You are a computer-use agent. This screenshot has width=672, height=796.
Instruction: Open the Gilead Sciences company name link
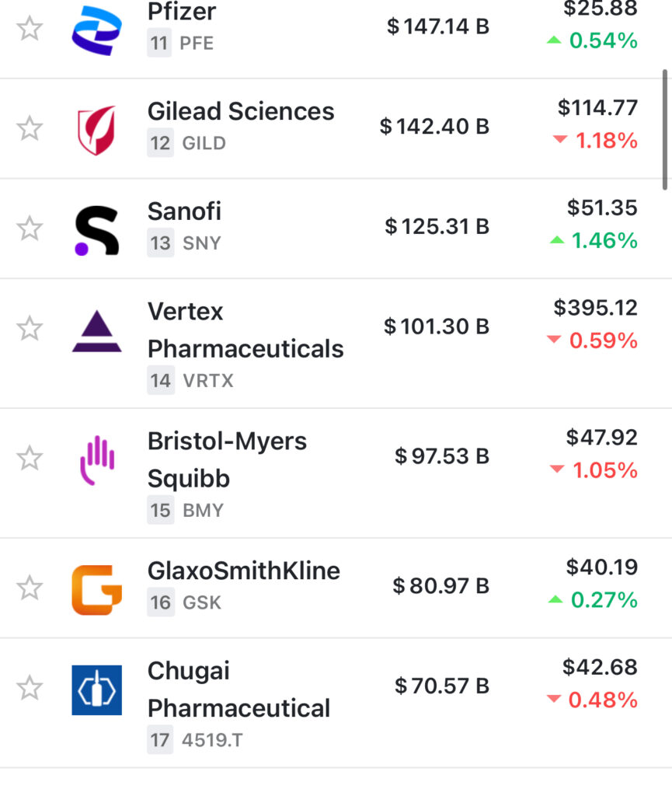[x=241, y=111]
